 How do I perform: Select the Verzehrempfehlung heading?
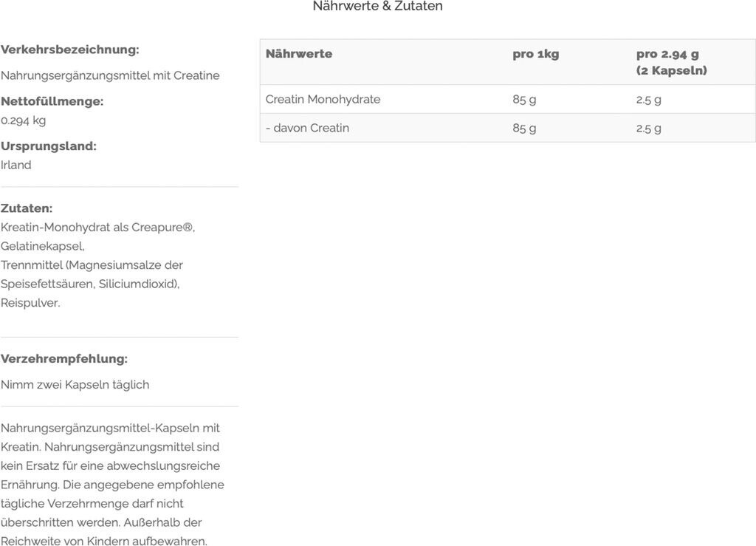click(x=64, y=359)
